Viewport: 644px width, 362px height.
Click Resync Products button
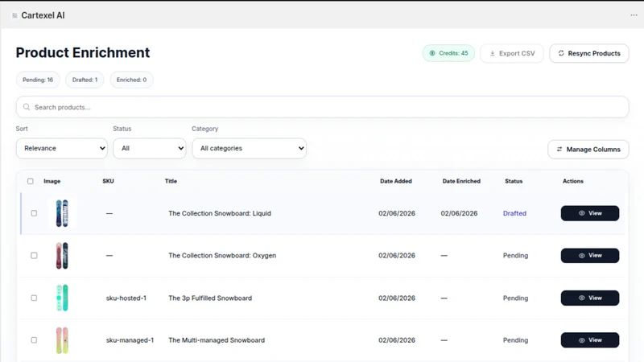click(x=589, y=53)
